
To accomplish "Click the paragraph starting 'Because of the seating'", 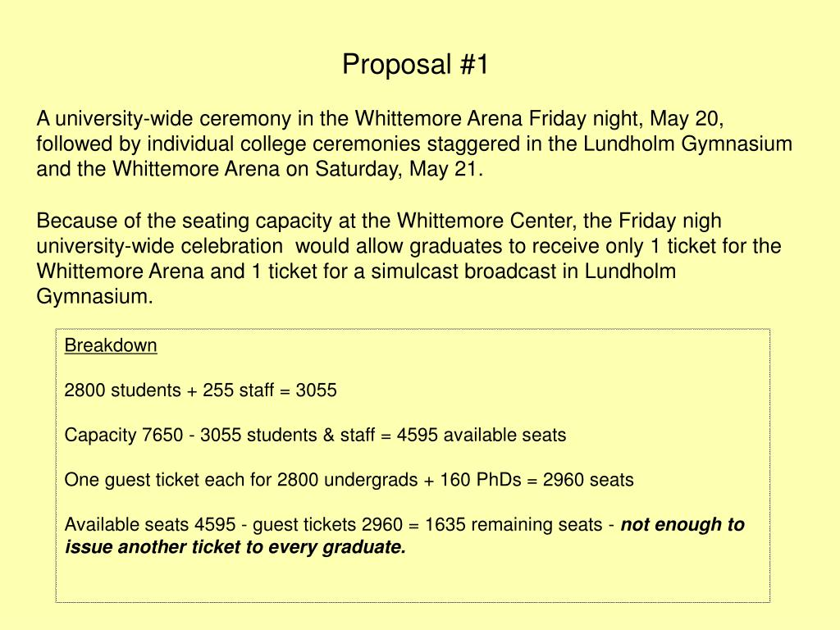I will (409, 258).
